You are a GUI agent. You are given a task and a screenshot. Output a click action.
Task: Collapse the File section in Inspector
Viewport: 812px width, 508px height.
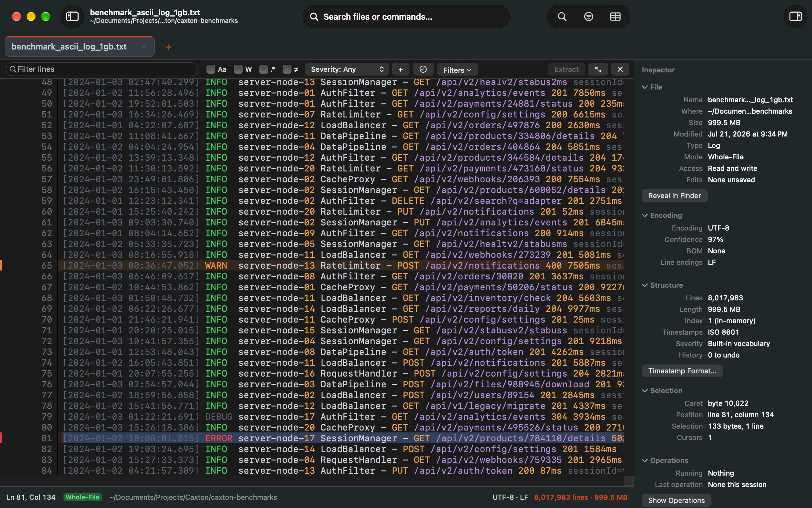pyautogui.click(x=645, y=87)
